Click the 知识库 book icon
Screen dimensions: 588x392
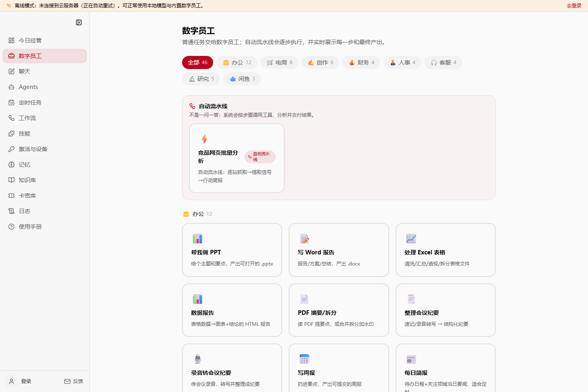point(11,180)
